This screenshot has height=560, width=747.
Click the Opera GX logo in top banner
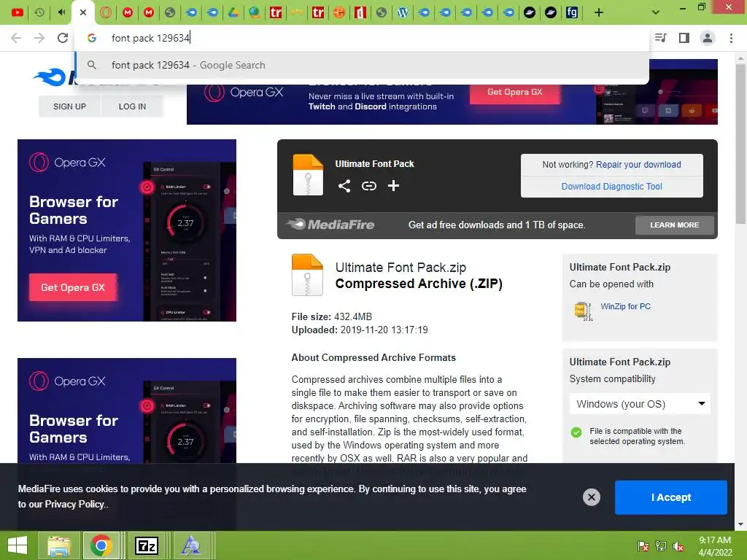tap(244, 93)
